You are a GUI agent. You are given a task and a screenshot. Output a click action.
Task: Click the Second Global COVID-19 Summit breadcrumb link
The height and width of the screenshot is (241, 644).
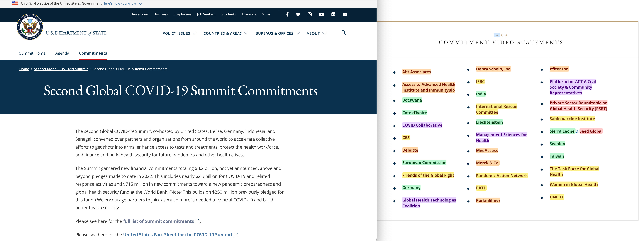61,69
